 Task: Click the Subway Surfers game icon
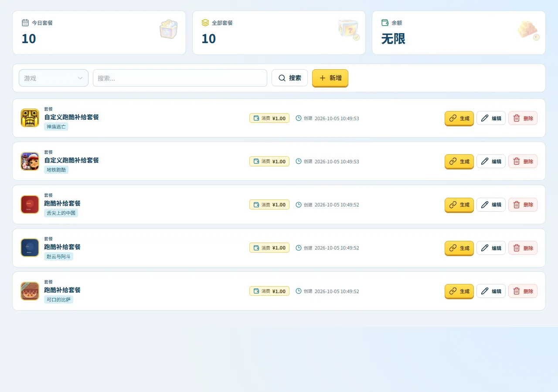pos(30,161)
